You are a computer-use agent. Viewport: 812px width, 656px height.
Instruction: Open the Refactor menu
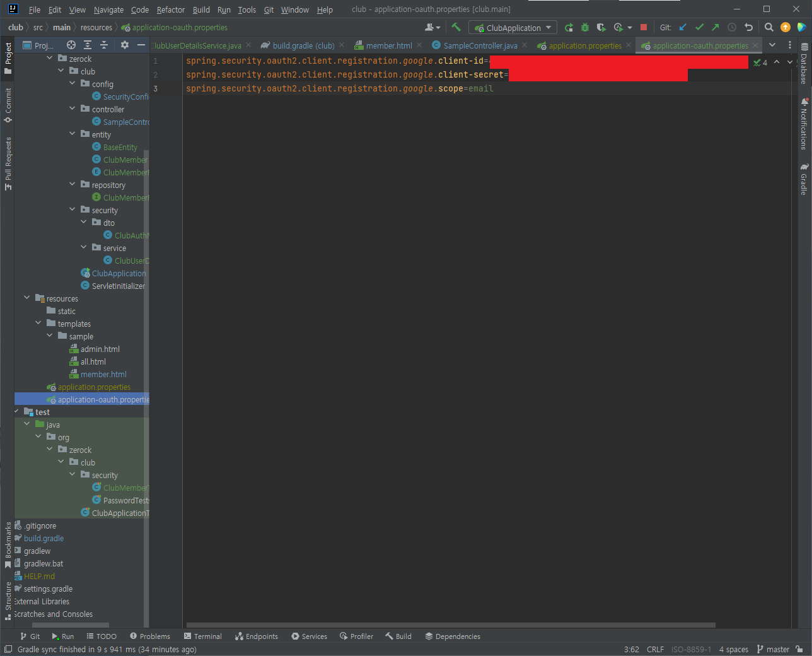click(170, 9)
